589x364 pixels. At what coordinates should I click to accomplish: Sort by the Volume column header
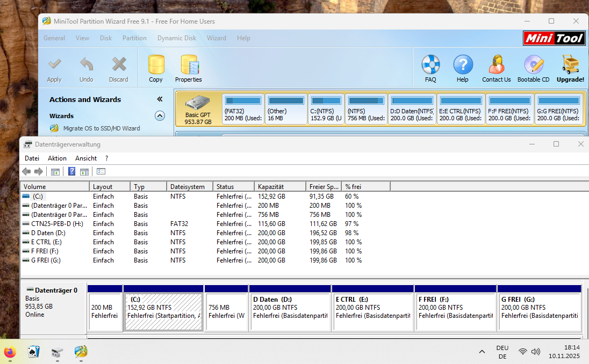55,186
